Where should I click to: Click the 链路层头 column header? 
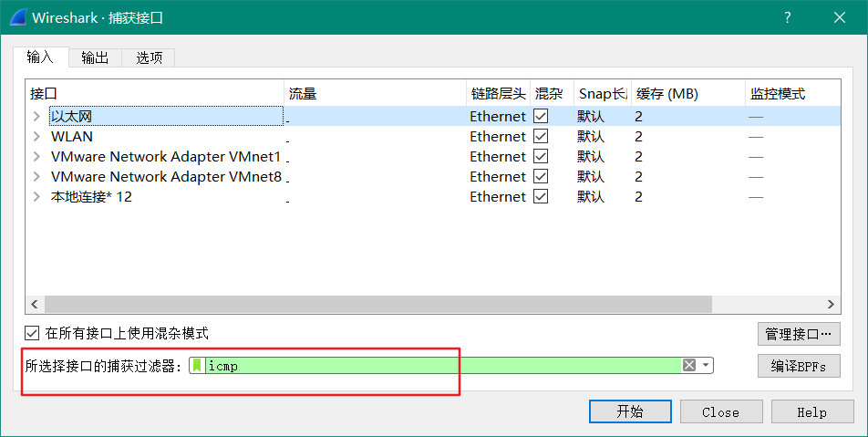(498, 94)
